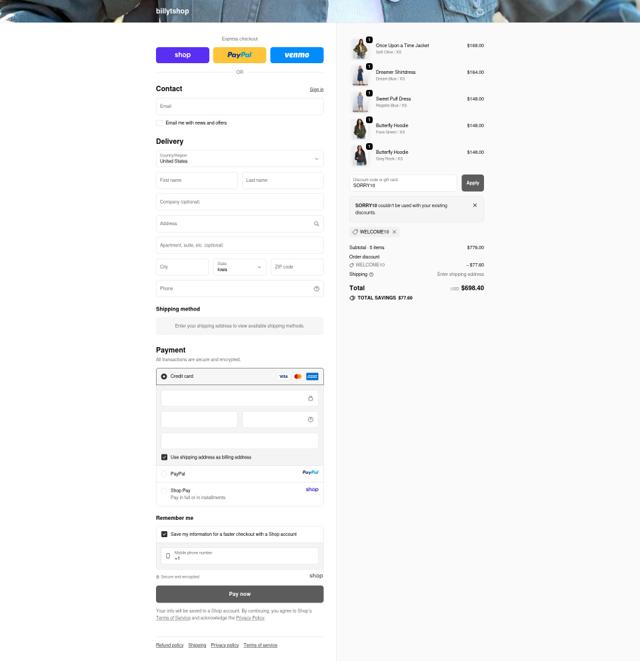Click the Pay now button
The width and height of the screenshot is (640, 661).
[239, 594]
